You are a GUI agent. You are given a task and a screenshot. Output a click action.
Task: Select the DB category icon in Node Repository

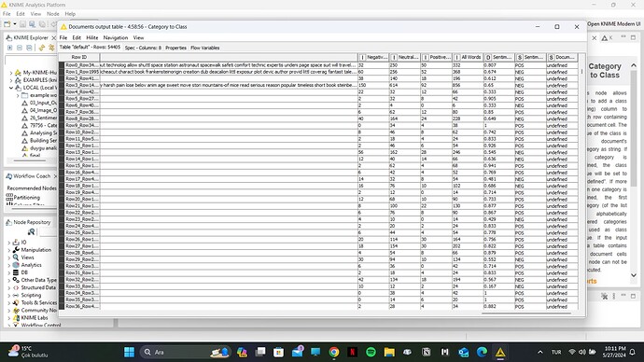16,272
